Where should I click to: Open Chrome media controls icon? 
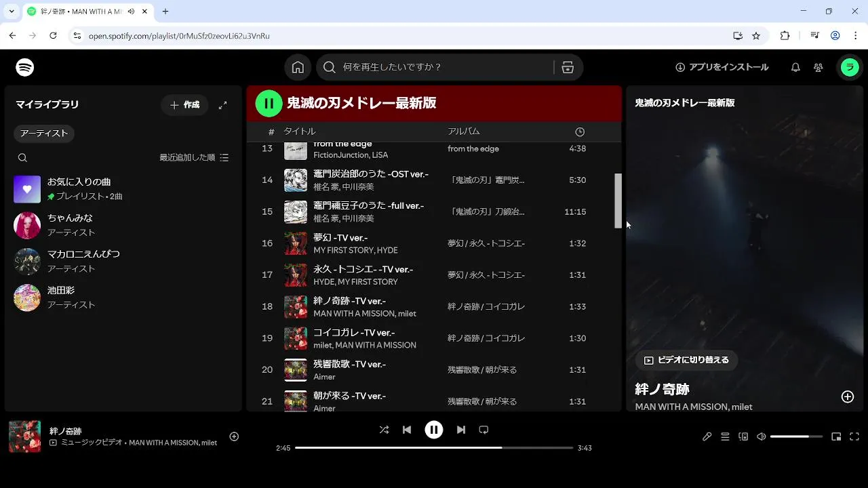tap(814, 36)
